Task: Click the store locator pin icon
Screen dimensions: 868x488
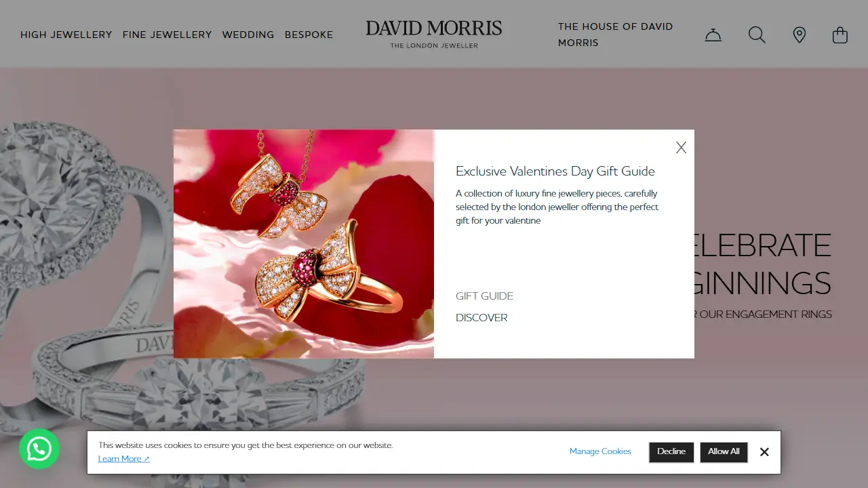Action: 800,35
